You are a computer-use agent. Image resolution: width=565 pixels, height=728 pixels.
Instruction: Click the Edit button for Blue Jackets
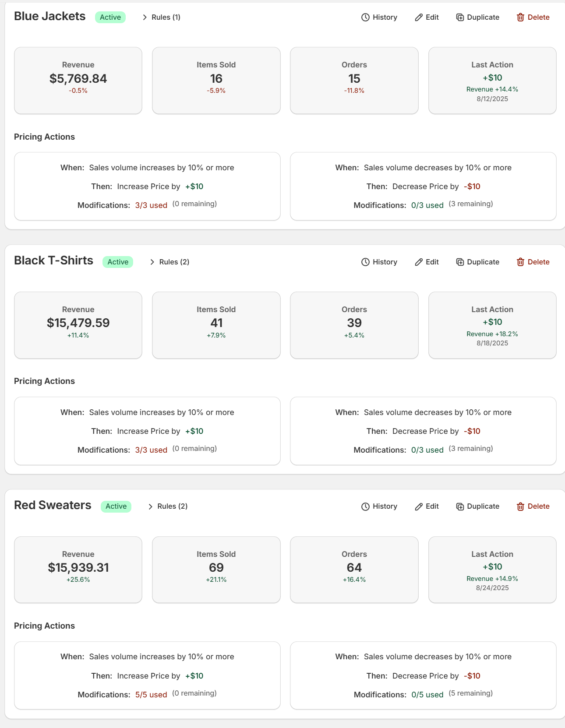tap(427, 17)
